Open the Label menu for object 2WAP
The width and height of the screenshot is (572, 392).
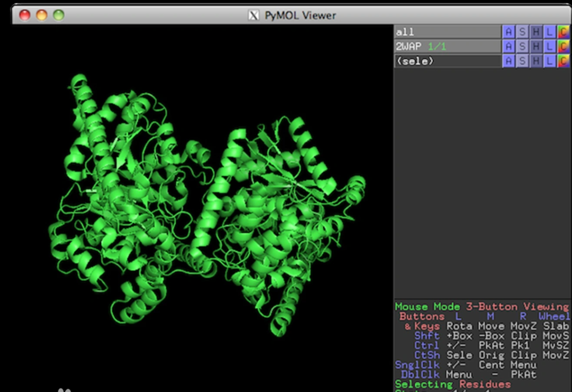point(549,47)
